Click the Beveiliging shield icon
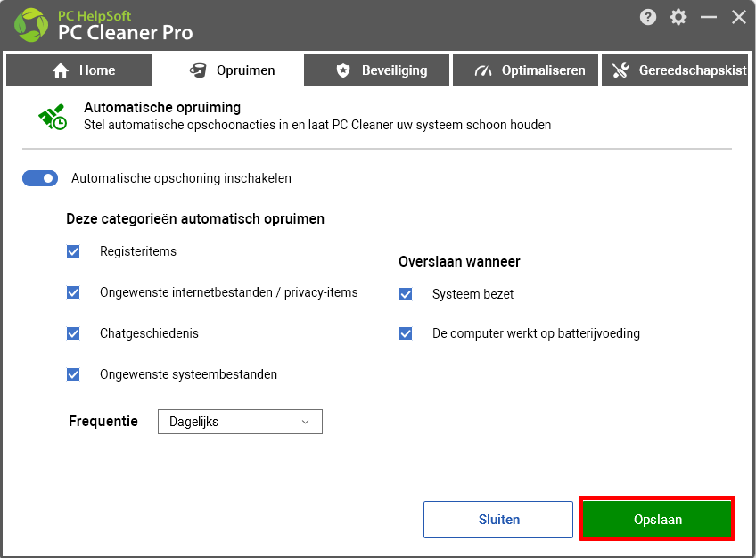Image resolution: width=756 pixels, height=558 pixels. tap(343, 70)
